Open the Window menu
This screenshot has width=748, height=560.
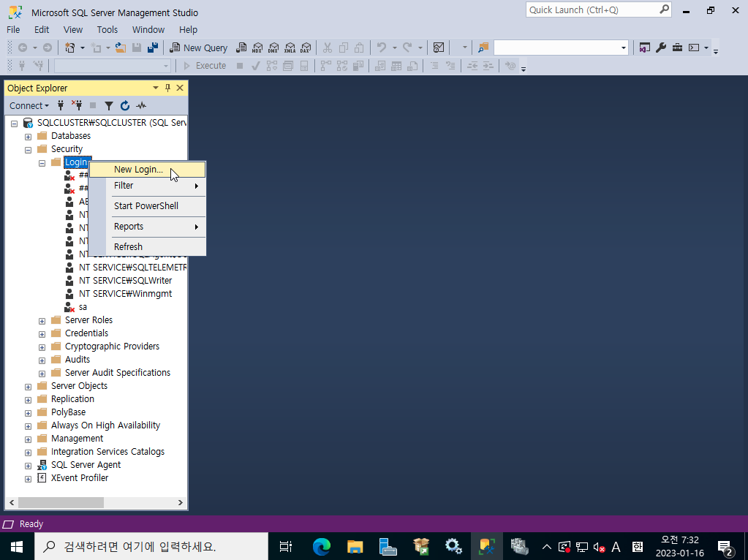[148, 29]
